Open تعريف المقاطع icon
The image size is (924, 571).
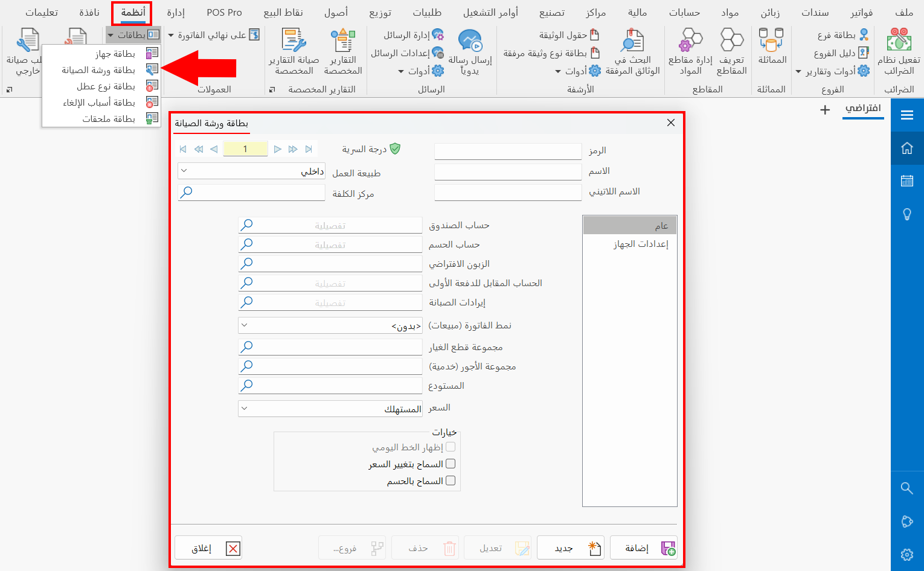tap(732, 52)
